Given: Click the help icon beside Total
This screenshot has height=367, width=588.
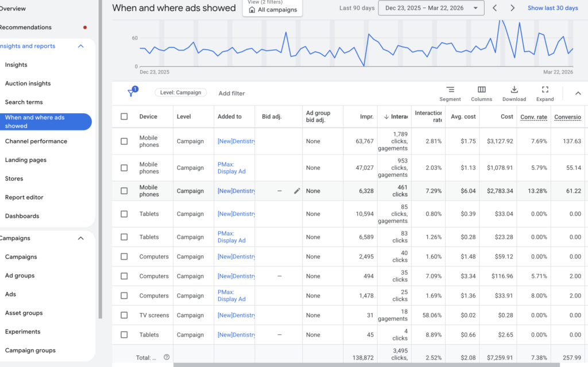Looking at the screenshot, I should pos(167,357).
